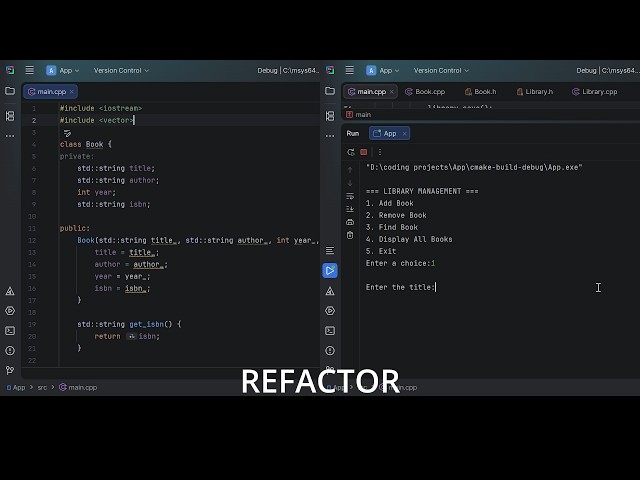Click line number 12 in the left gutter

pyautogui.click(x=32, y=240)
